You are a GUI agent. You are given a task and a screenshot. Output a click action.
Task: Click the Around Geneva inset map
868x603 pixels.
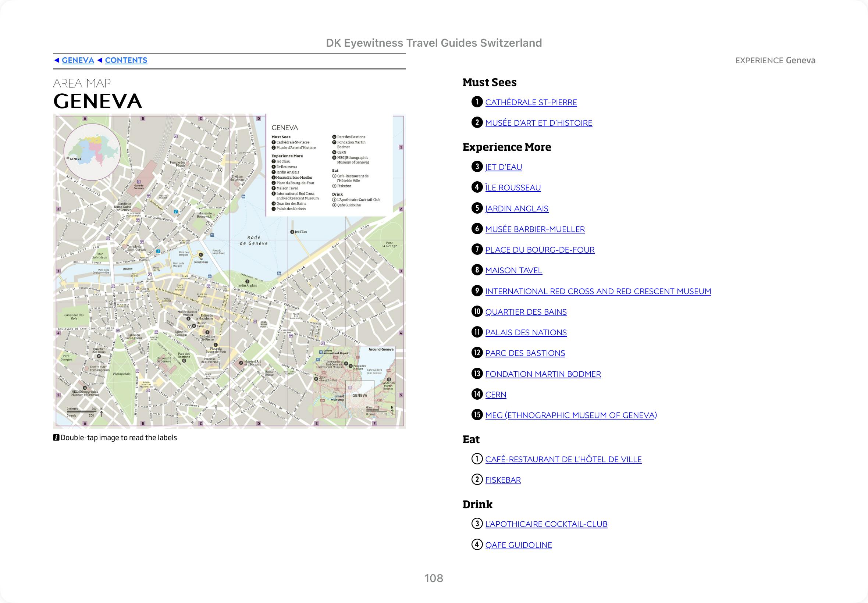pyautogui.click(x=355, y=382)
